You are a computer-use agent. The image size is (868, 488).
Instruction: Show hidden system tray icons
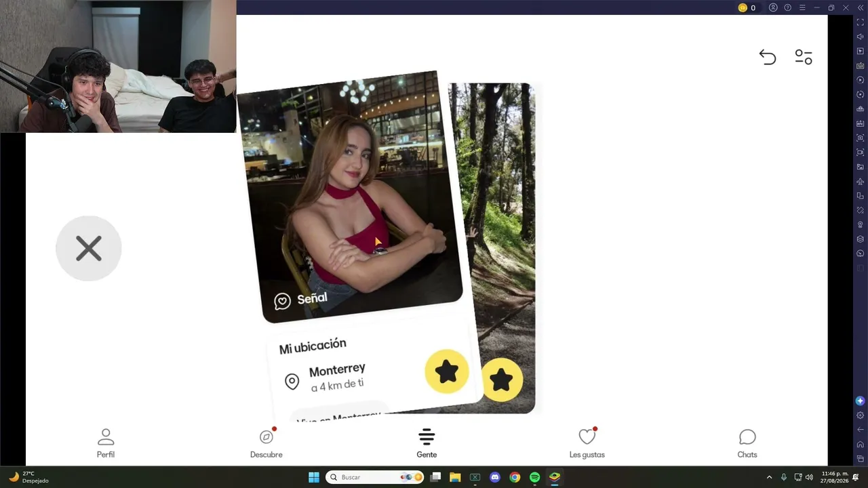pos(769,477)
